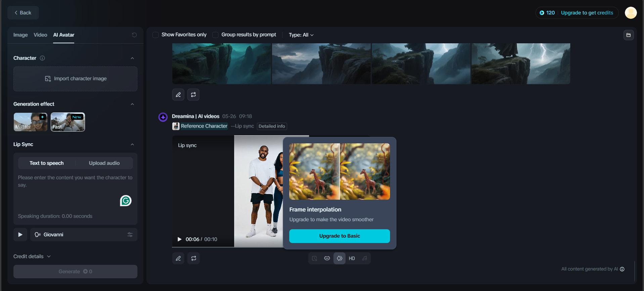Click the Grammarly icon in the text box
Screen dimensions: 644x291
[x=126, y=201]
